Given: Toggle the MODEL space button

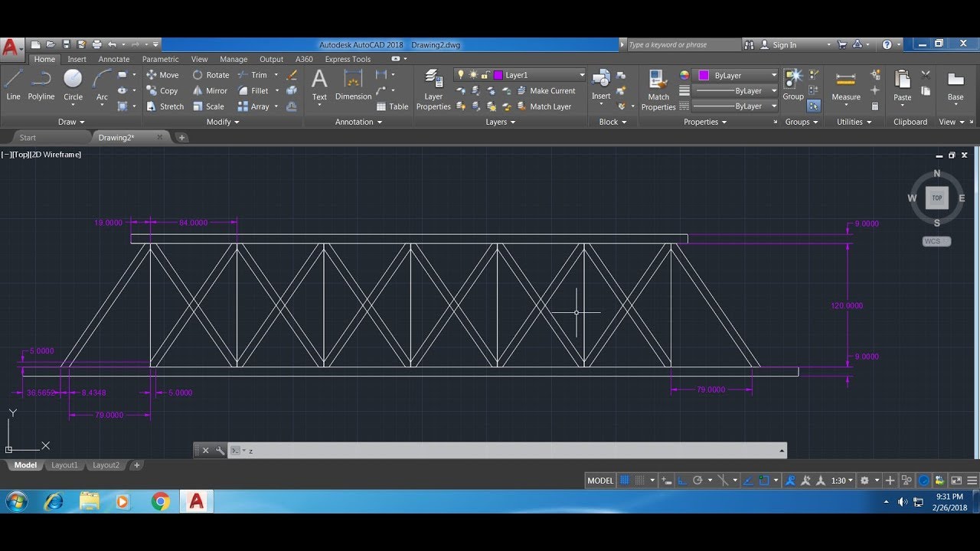Looking at the screenshot, I should tap(600, 481).
